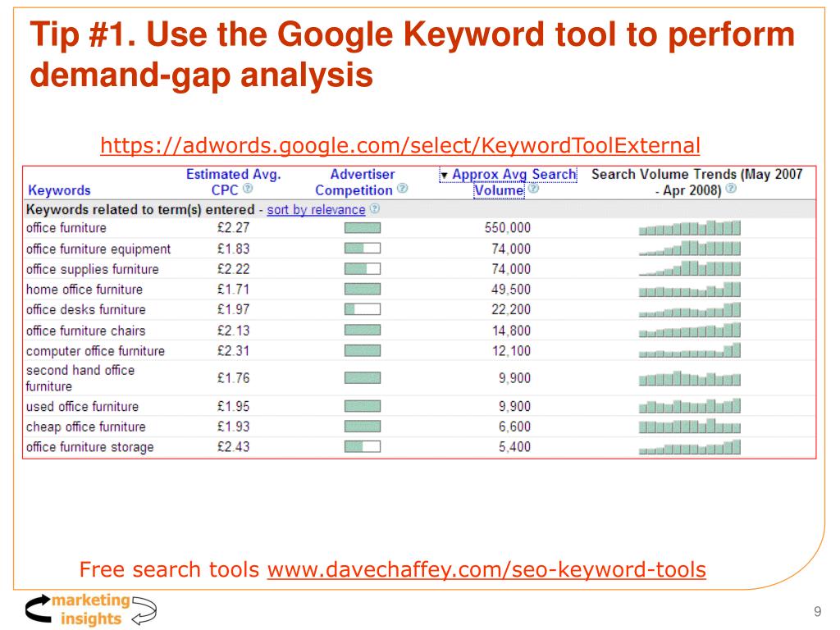Screen dimensions: 840x630
Task: Click help icon after Search Volume Trends header
Action: tap(731, 189)
